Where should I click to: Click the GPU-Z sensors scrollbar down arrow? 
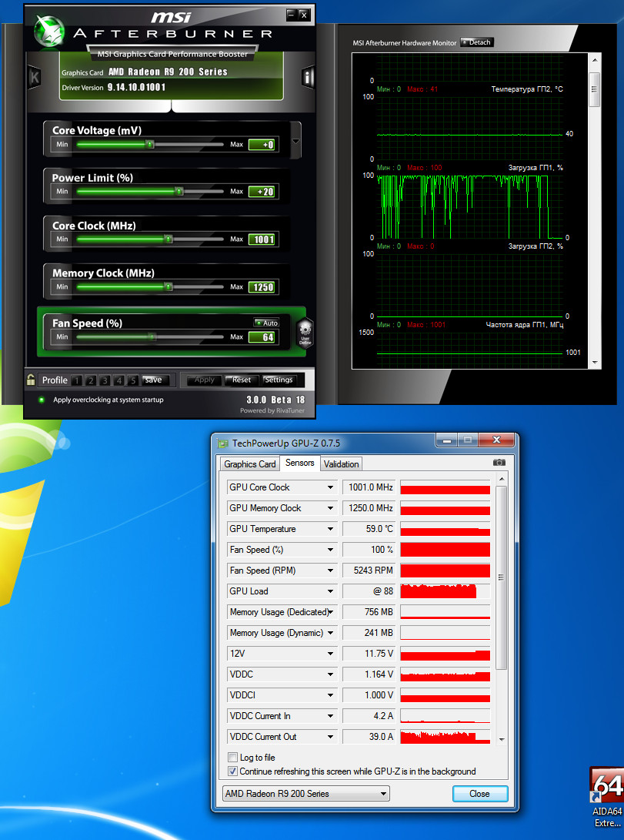coord(502,738)
